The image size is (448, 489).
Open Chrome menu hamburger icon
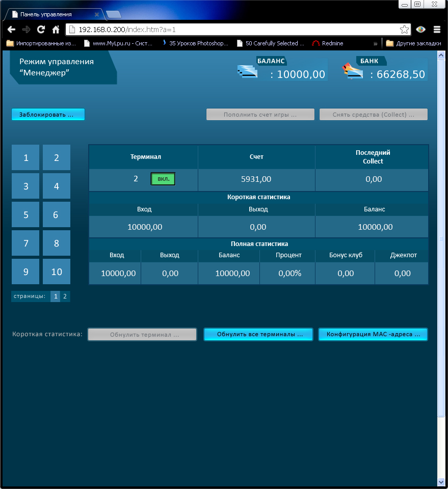(437, 30)
